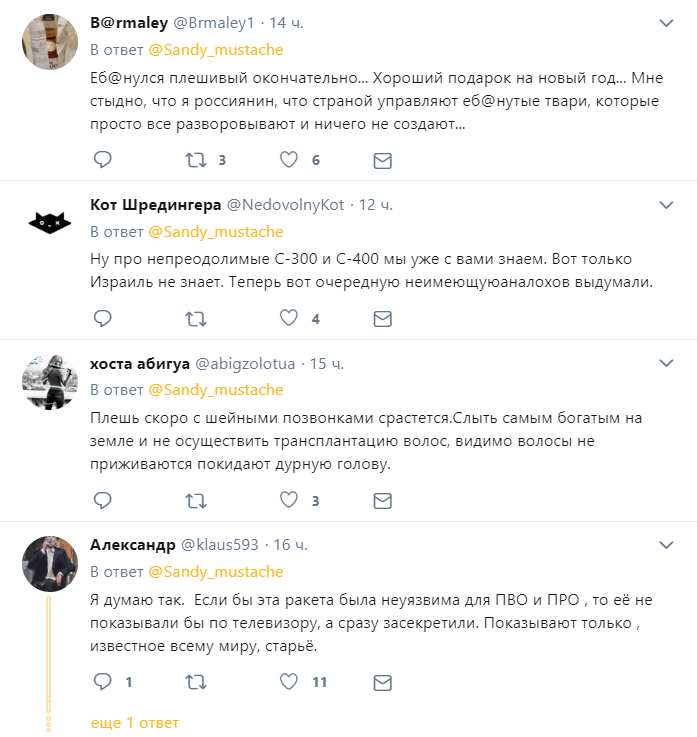
Task: Expand options menu on Александр's tweet
Action: pos(666,544)
